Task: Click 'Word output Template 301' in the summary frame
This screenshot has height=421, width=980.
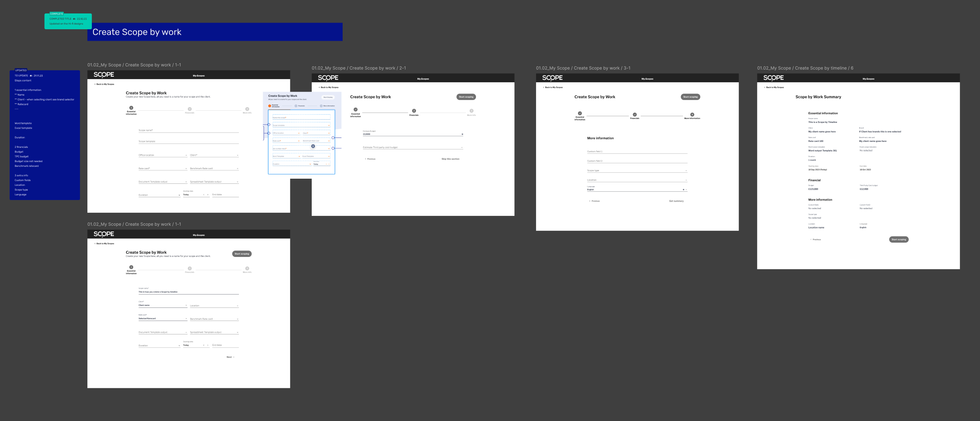Action: tap(823, 151)
